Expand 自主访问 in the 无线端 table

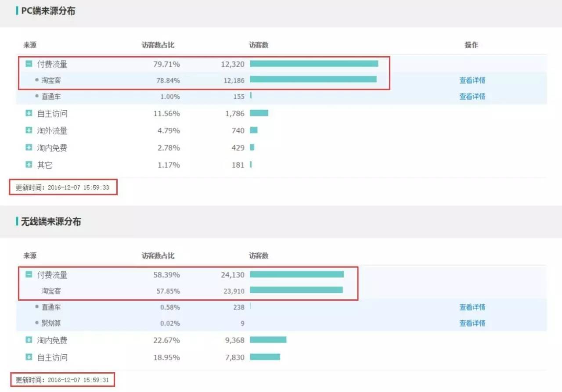tap(29, 357)
